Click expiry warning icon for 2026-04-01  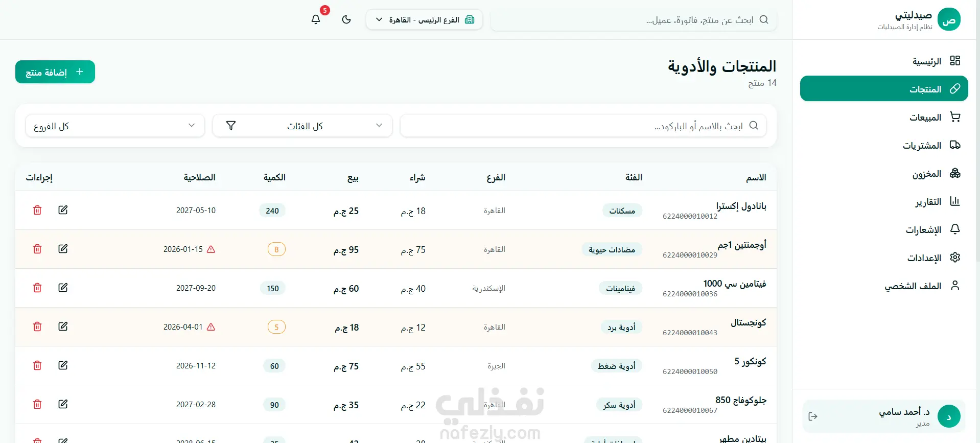pos(211,327)
